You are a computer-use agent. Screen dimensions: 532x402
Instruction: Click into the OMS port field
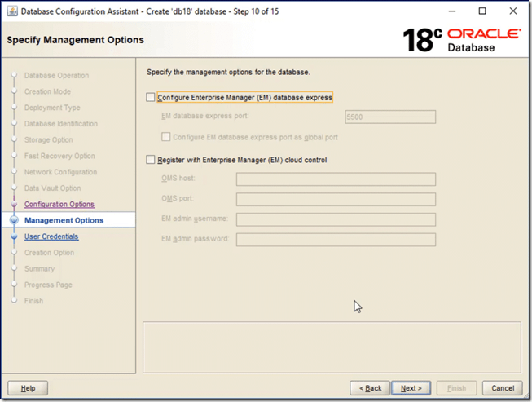(336, 200)
